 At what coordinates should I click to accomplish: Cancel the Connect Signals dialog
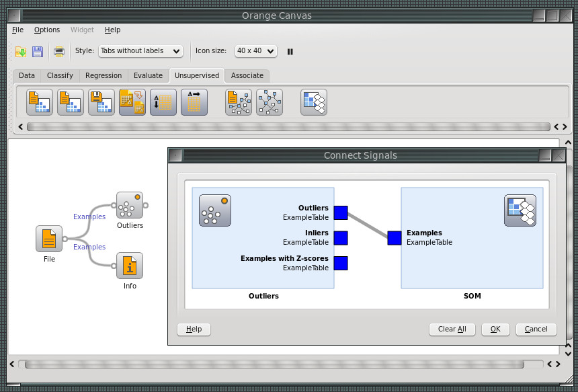536,329
